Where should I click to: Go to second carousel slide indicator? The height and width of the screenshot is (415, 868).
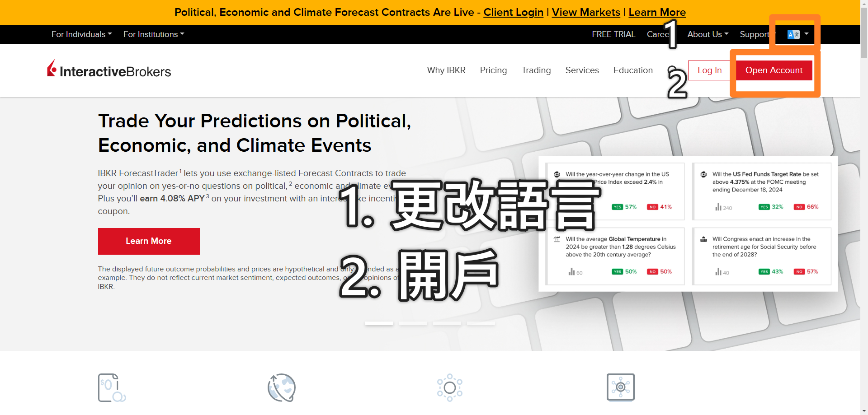[413, 323]
